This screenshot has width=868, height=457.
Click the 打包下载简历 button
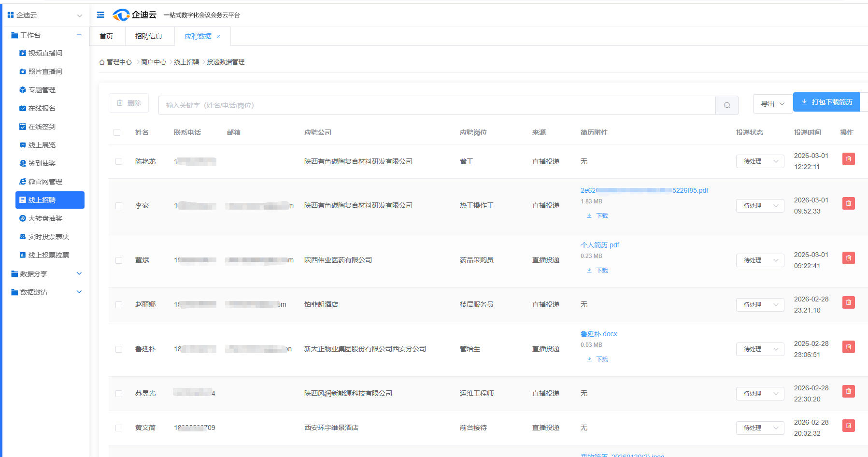pyautogui.click(x=826, y=102)
